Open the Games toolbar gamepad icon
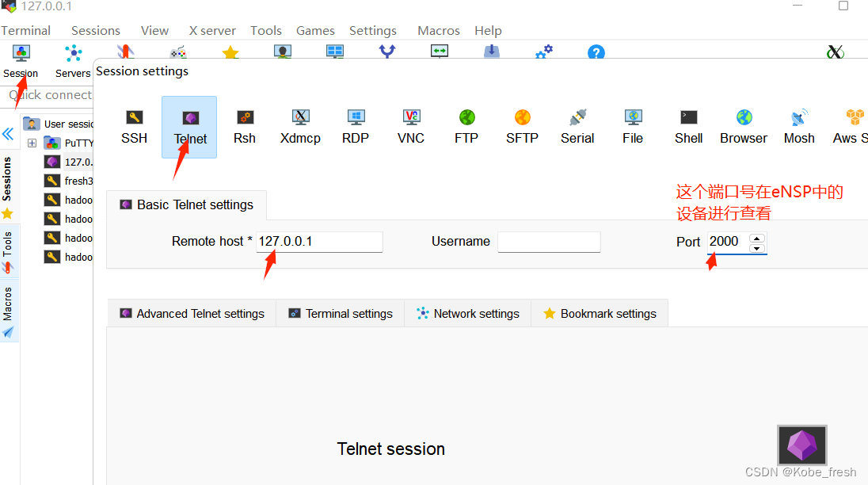The width and height of the screenshot is (868, 485). pos(177,52)
